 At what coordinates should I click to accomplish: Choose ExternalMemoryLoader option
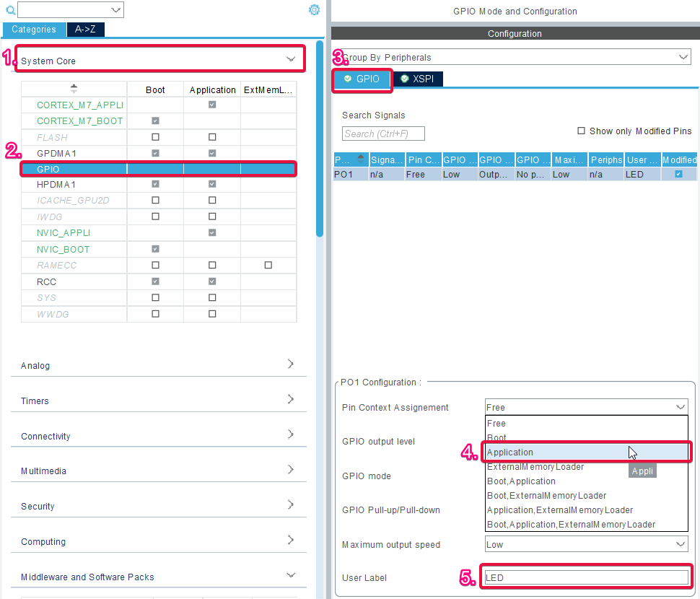click(x=586, y=466)
